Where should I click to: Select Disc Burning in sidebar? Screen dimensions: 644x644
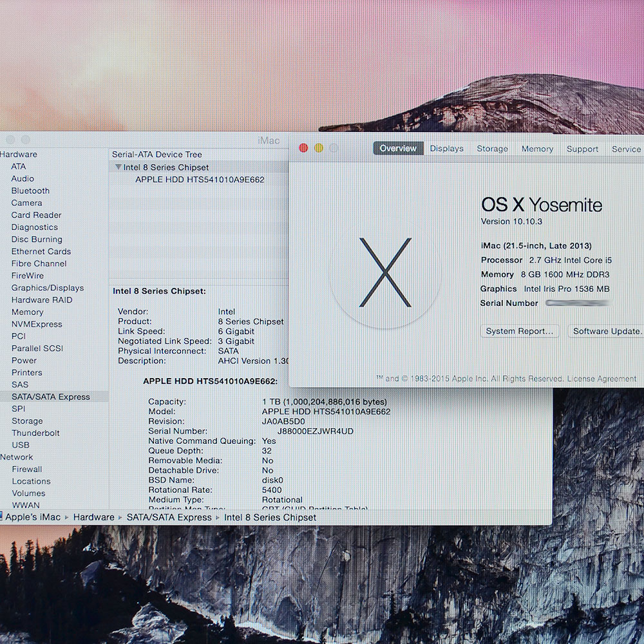point(37,239)
